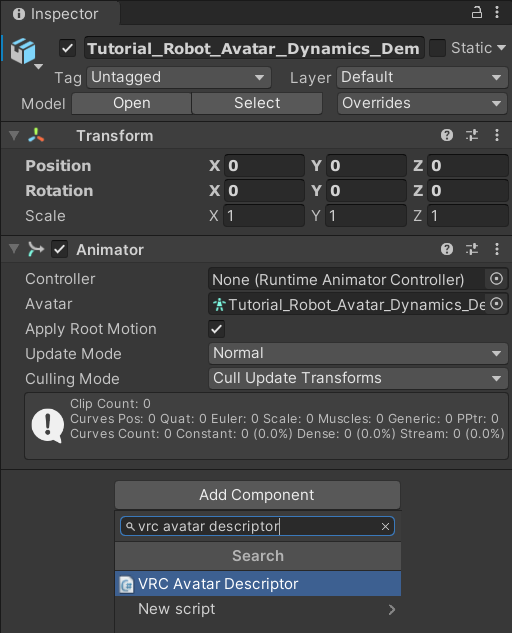The image size is (512, 633).
Task: Open Transform component help reference
Action: (x=447, y=135)
